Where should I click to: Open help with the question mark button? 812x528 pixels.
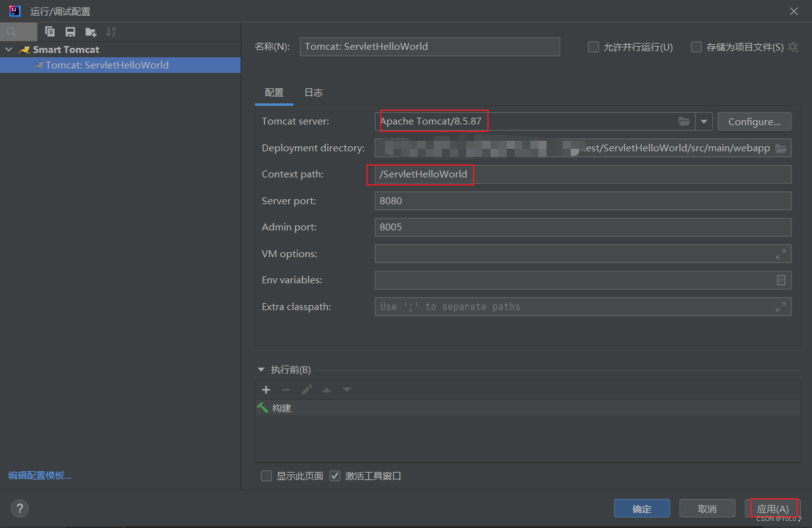19,508
